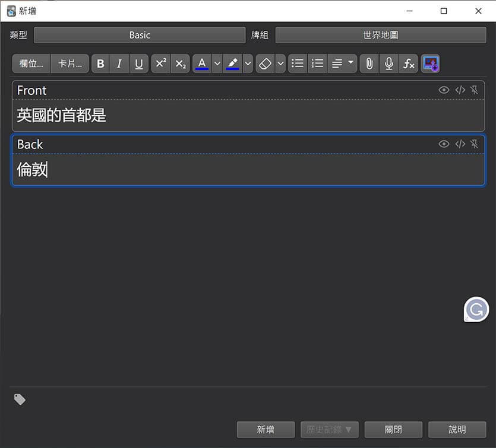
Task: Collapse the Back field label
Action: pos(30,144)
